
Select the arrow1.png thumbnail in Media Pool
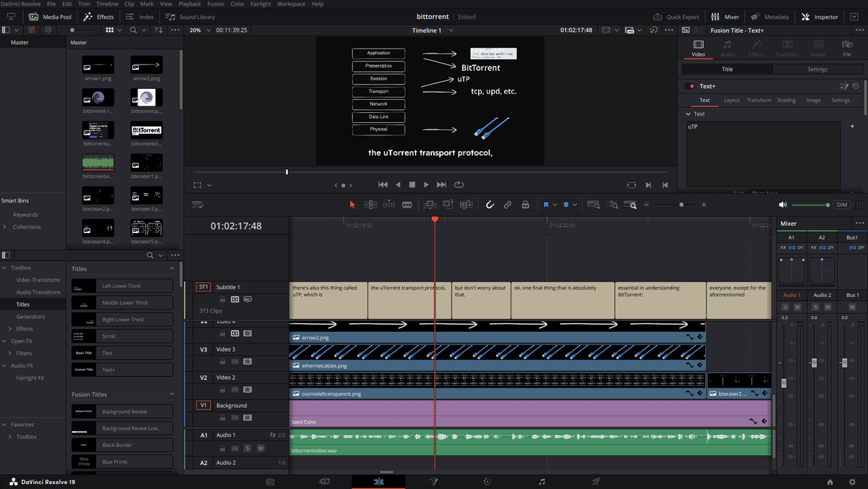[x=98, y=64]
